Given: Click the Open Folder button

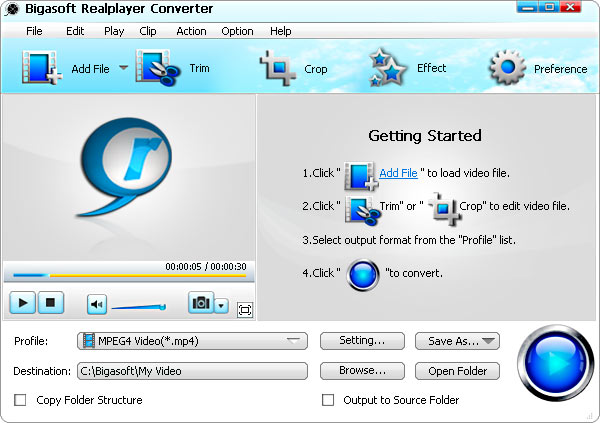Looking at the screenshot, I should click(457, 371).
